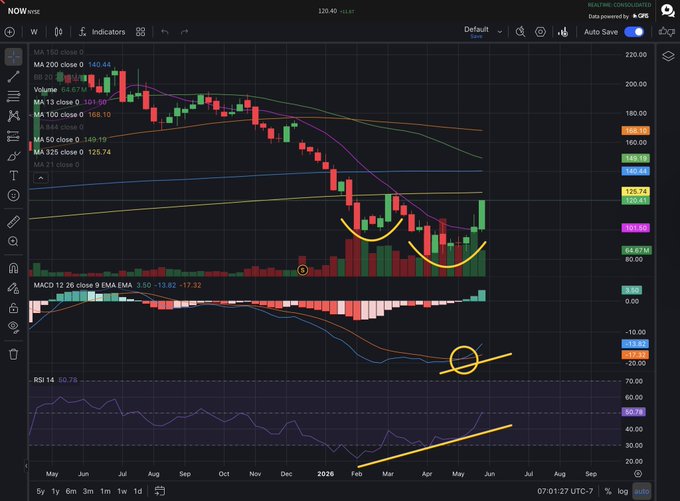Select the brush drawing tool
The image size is (680, 501).
tap(13, 156)
